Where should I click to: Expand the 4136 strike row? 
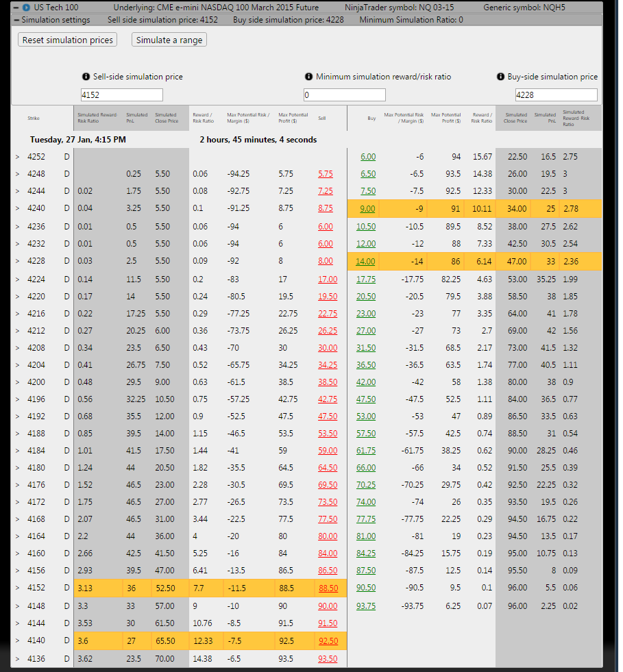click(x=18, y=659)
